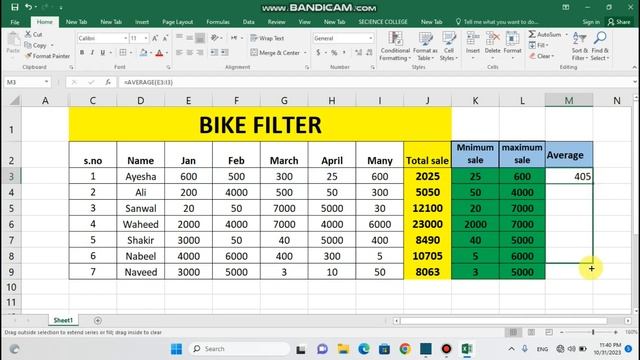The width and height of the screenshot is (640, 360).
Task: Click the Undo arrow icon
Action: pyautogui.click(x=28, y=7)
